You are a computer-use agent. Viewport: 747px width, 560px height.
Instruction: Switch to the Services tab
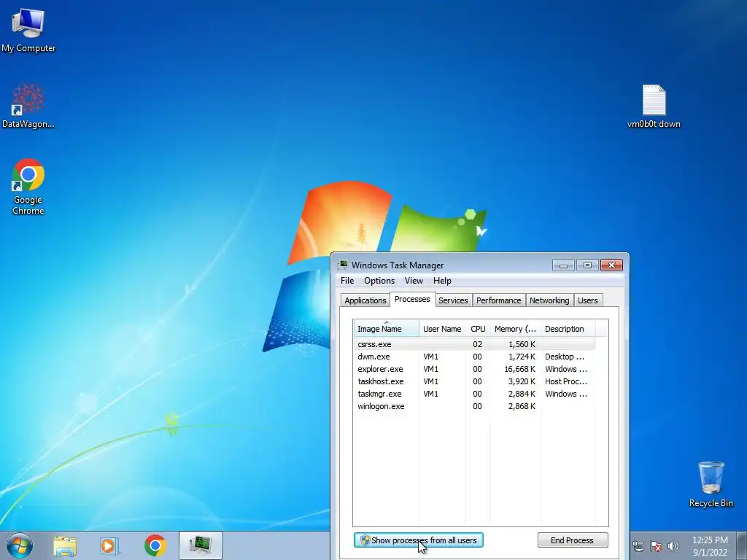pos(453,300)
